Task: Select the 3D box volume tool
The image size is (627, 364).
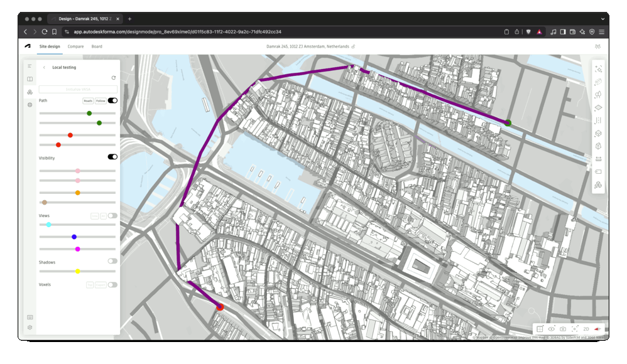Action: 598,133
